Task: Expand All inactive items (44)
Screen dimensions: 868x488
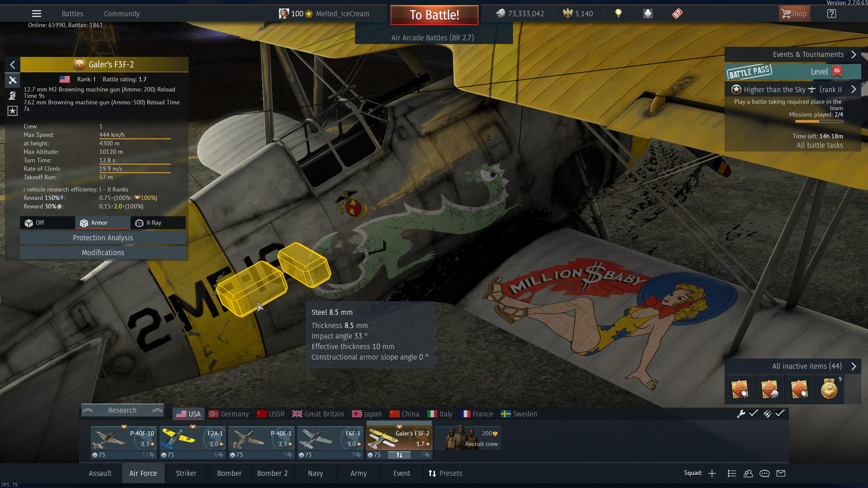Action: (793, 366)
